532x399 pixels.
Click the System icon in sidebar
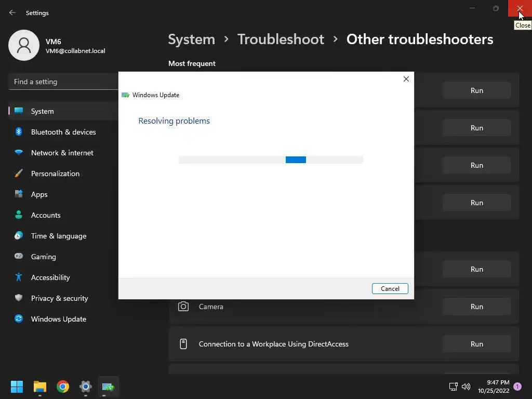pos(19,111)
